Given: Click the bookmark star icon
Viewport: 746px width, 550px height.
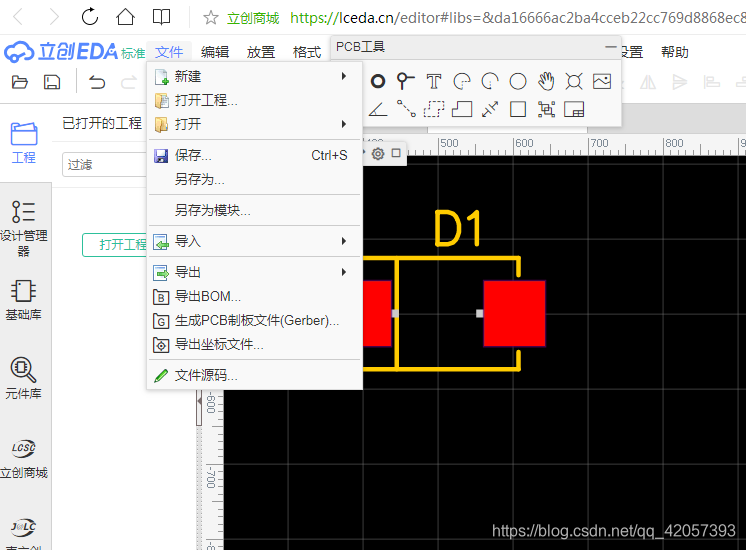Looking at the screenshot, I should click(x=211, y=18).
